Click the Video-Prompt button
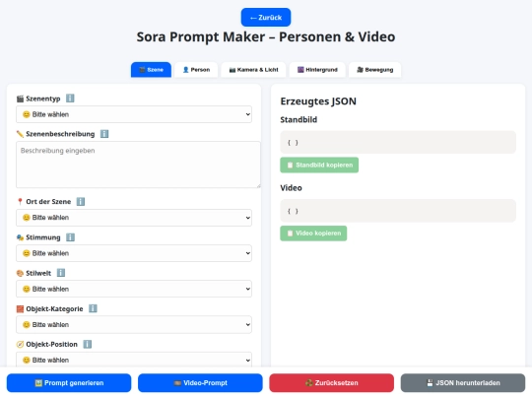This screenshot has height=399, width=532. [x=200, y=382]
